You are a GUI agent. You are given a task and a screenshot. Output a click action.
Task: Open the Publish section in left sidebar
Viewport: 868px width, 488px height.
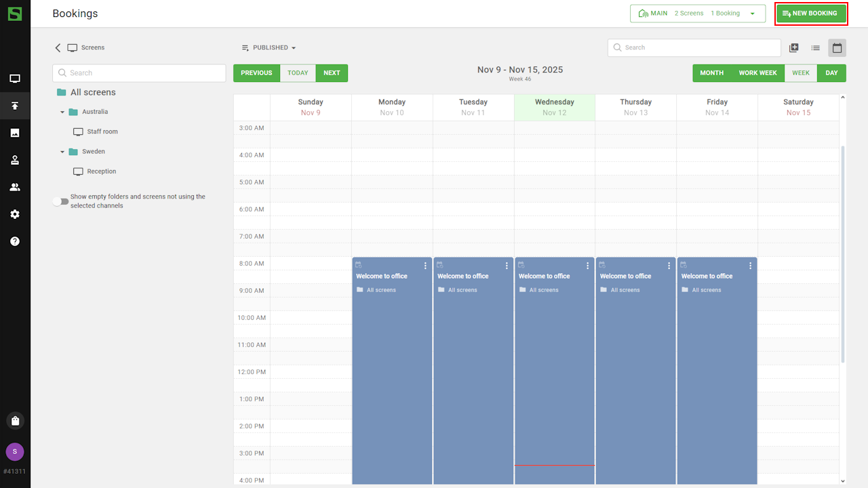pos(15,106)
